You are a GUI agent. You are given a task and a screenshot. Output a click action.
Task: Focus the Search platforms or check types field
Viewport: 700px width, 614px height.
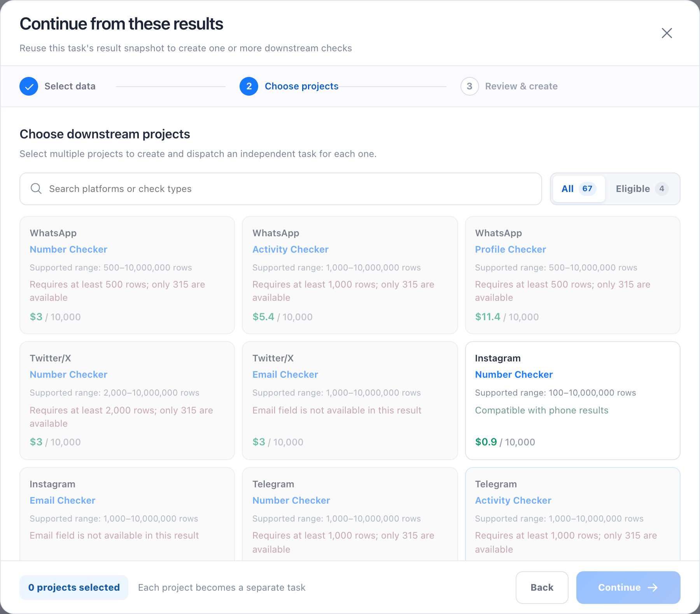pos(280,189)
